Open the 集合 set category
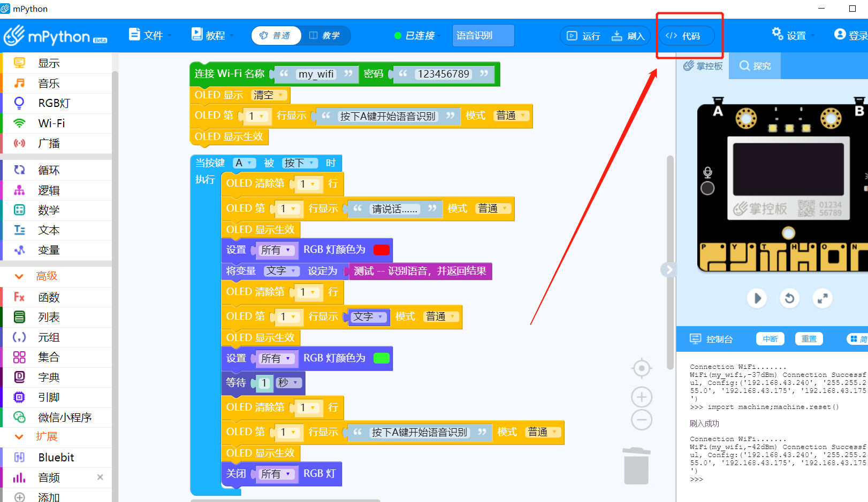The height and width of the screenshot is (502, 868). pyautogui.click(x=56, y=357)
